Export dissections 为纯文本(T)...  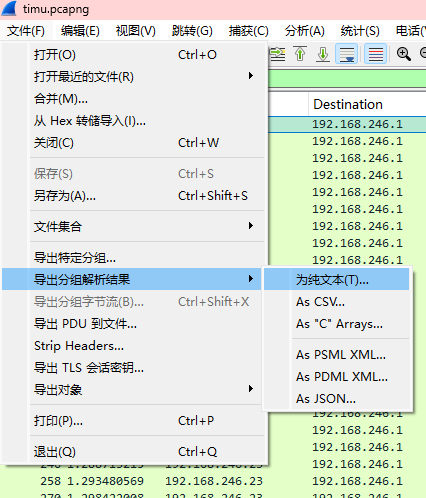pos(337,279)
